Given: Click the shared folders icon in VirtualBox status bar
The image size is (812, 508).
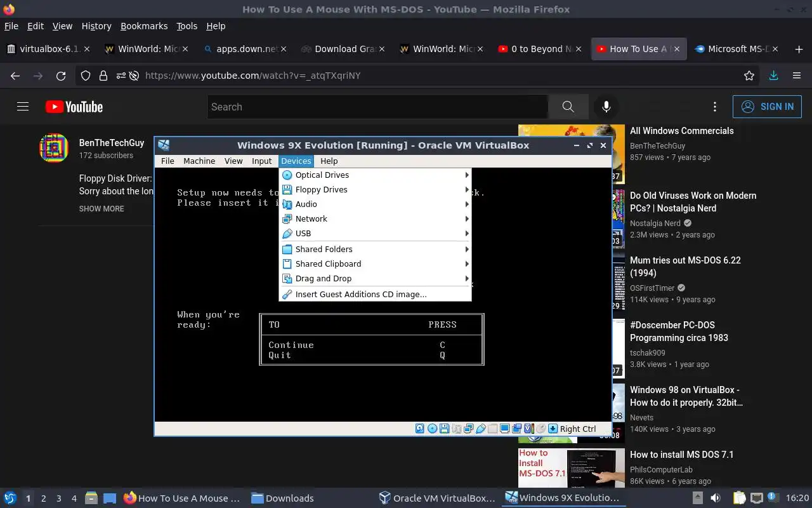Looking at the screenshot, I should (x=493, y=429).
